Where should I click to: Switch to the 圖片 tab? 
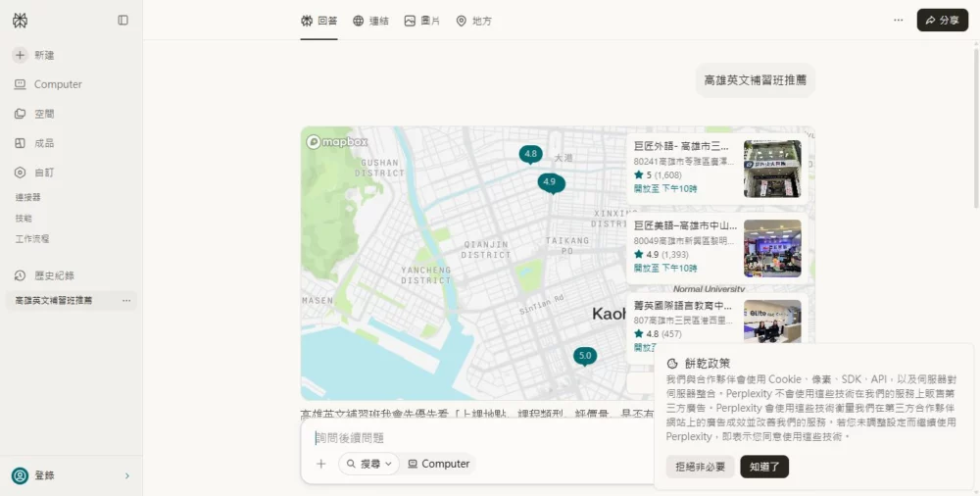click(421, 21)
